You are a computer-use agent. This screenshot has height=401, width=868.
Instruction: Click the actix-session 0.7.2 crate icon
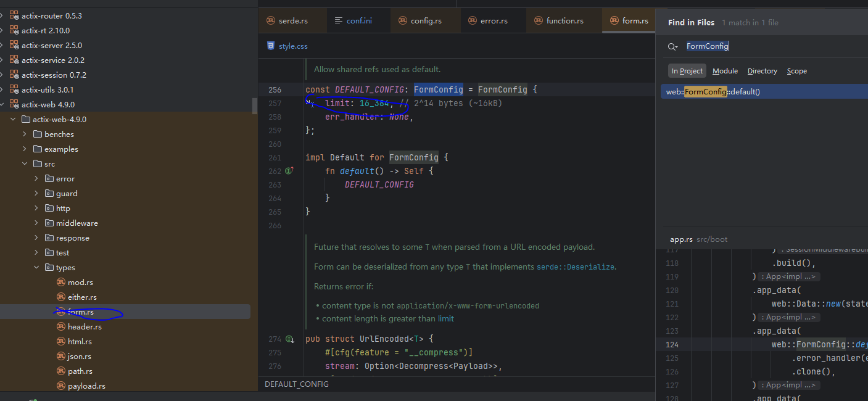[x=14, y=75]
